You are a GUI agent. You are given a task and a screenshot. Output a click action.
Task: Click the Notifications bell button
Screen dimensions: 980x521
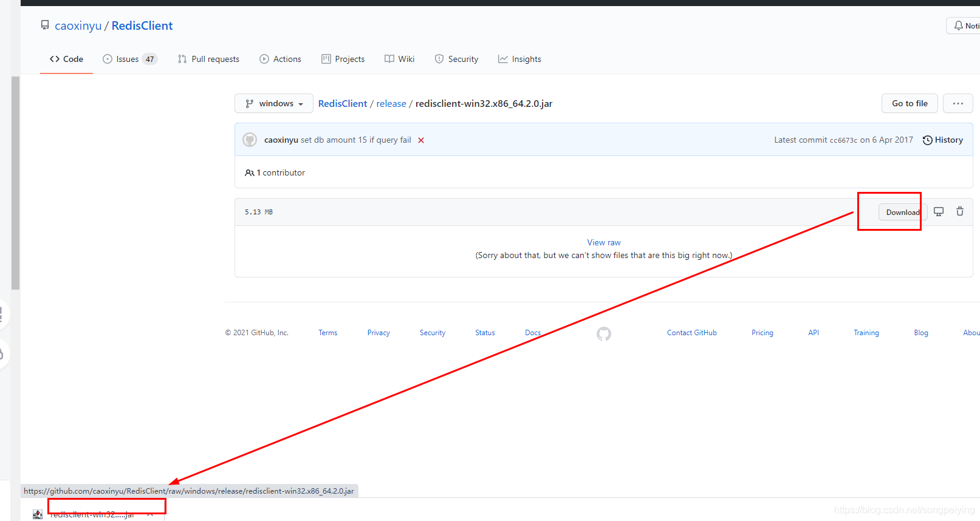point(964,26)
